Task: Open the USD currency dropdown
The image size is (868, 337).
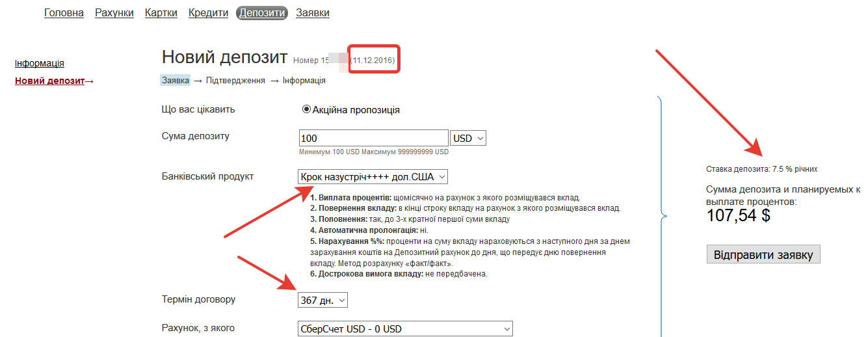Action: 468,139
